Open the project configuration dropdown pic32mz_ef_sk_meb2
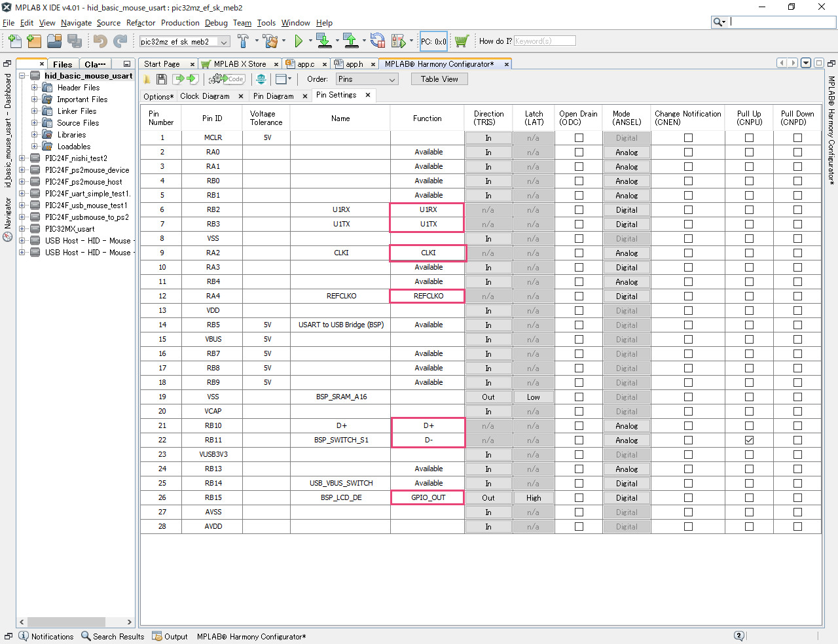The height and width of the screenshot is (644, 838). [184, 42]
